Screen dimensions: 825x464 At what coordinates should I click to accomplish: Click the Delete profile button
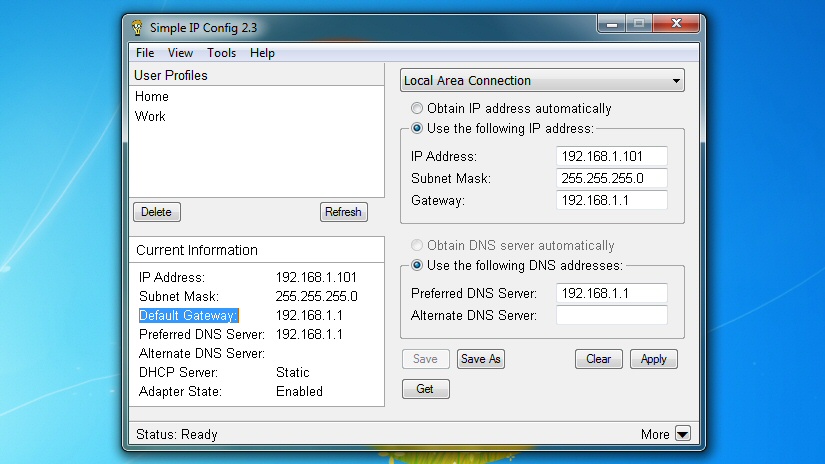tap(157, 212)
